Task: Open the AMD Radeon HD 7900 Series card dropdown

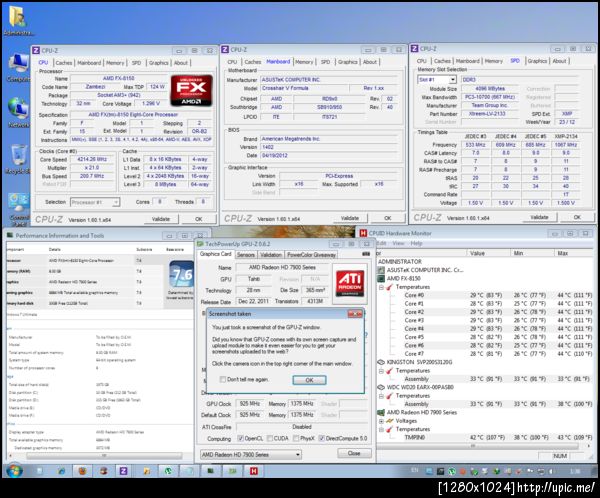Action: 251,454
